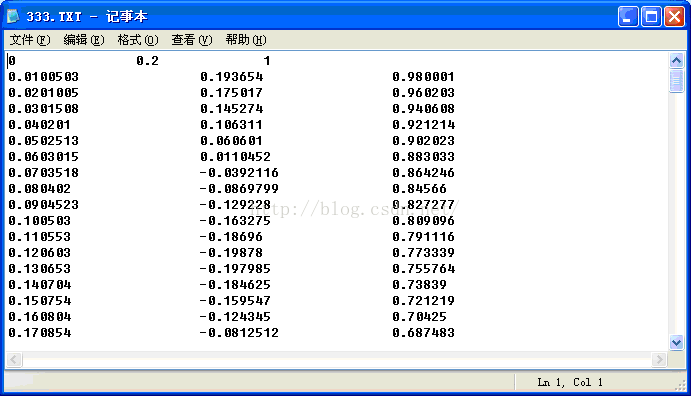Click the value 0.106311

click(231, 125)
